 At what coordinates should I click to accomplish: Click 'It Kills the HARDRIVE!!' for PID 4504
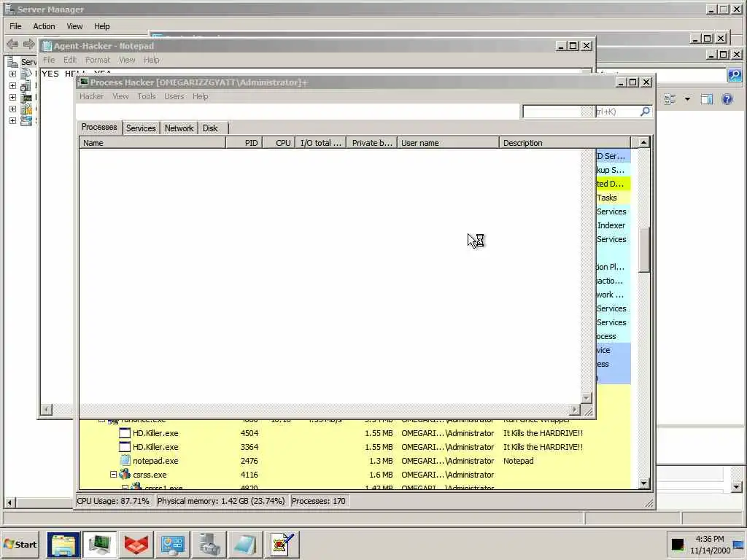pos(543,433)
